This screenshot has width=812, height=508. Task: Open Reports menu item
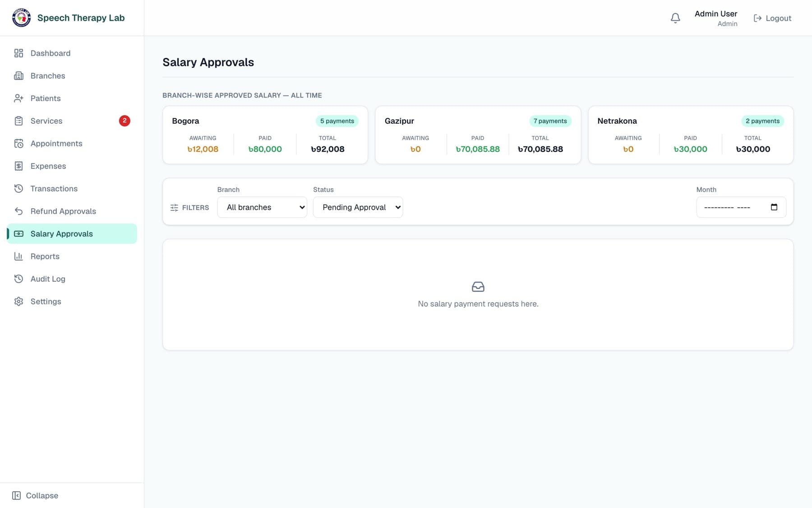(72, 256)
